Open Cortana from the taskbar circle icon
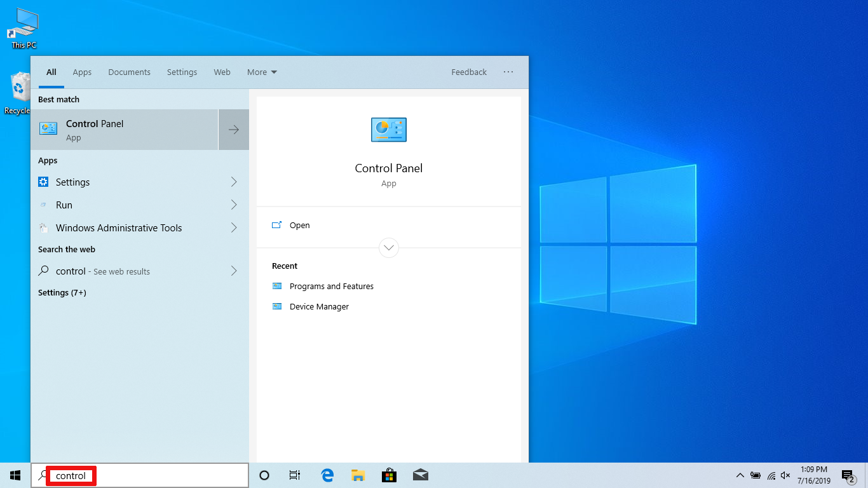Viewport: 868px width, 488px height. [264, 475]
